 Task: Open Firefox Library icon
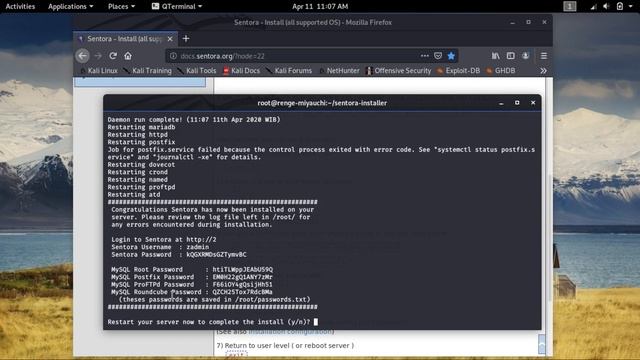point(496,56)
